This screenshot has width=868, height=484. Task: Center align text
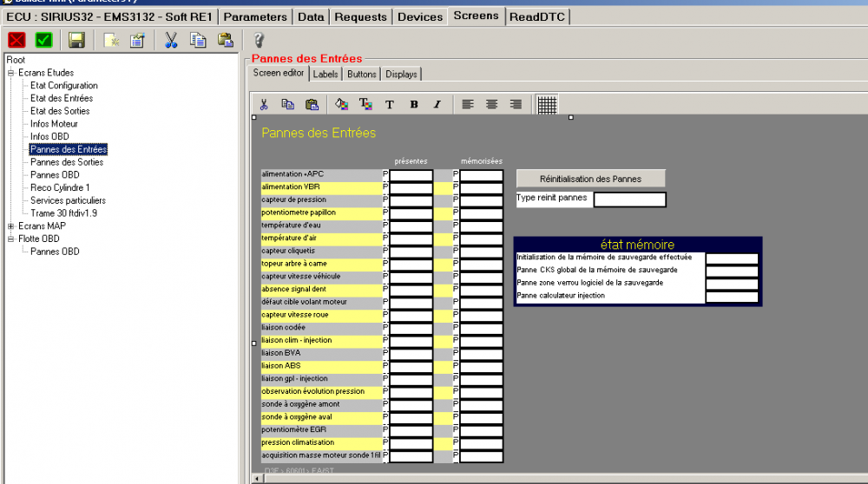491,104
